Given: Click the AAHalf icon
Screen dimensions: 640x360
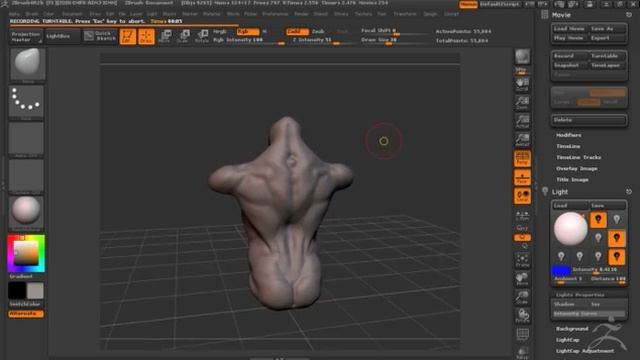Looking at the screenshot, I should pos(522,140).
